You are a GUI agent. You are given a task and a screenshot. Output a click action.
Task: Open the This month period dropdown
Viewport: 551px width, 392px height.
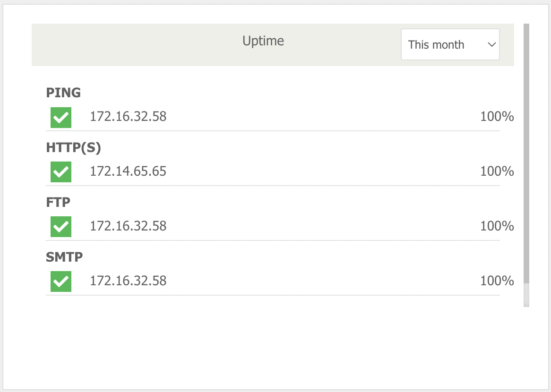450,44
